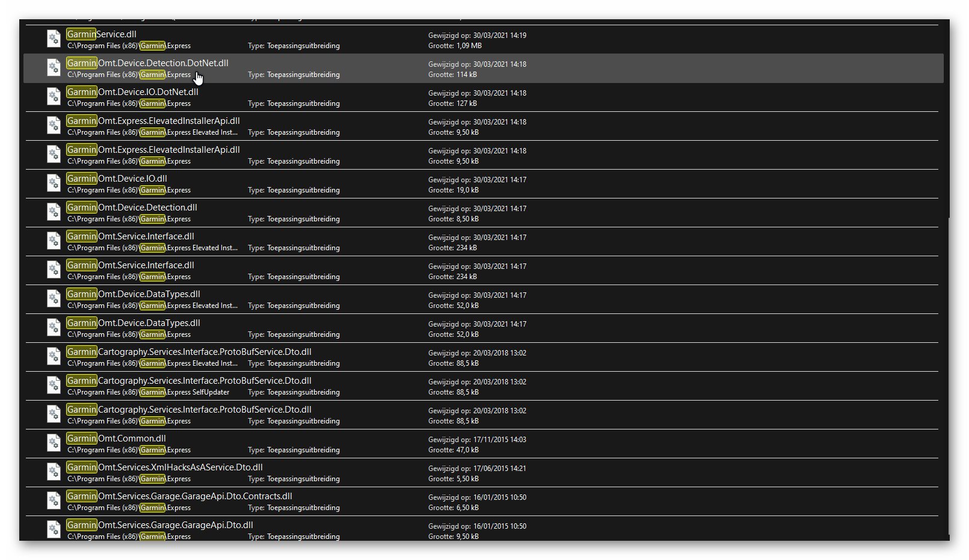Screen dimensions: 969x560
Task: Open the ElevatedInstallerApi.dll result in the Express Elevated Inst folder
Action: 153,121
